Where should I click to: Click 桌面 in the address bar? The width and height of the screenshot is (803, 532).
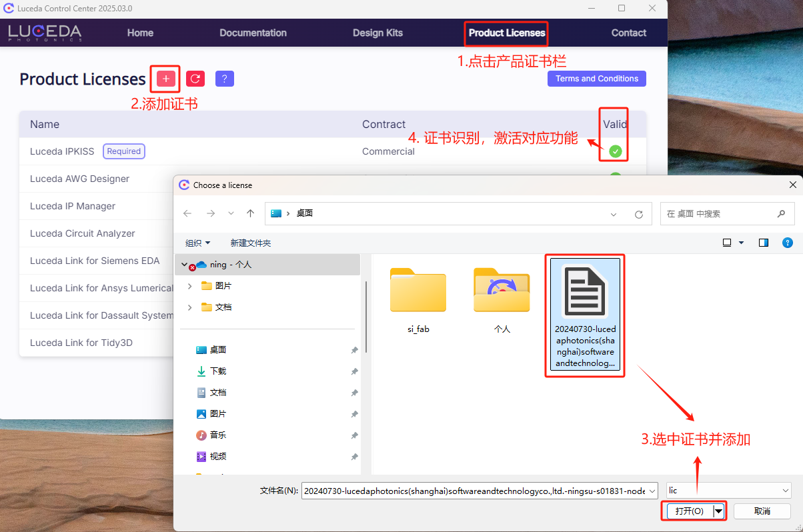click(305, 214)
